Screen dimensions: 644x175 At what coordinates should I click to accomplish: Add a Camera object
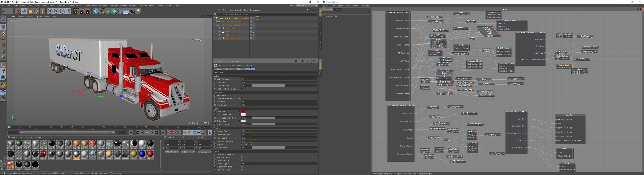(x=132, y=11)
